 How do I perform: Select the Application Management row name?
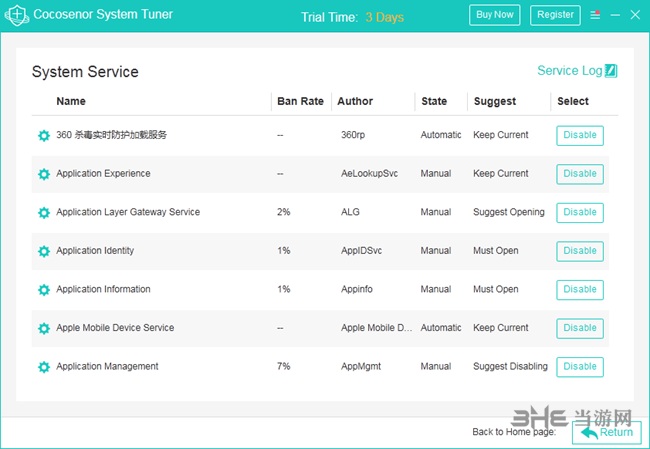pyautogui.click(x=107, y=366)
